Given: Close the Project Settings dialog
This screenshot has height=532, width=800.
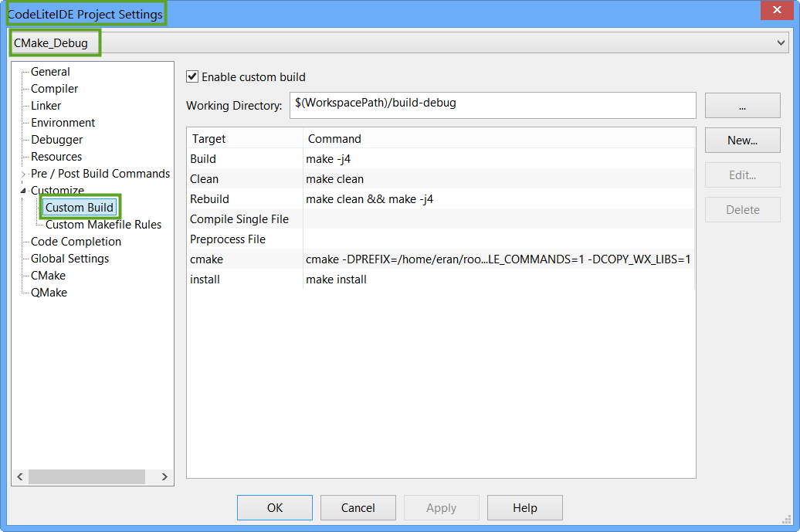Looking at the screenshot, I should 777,10.
